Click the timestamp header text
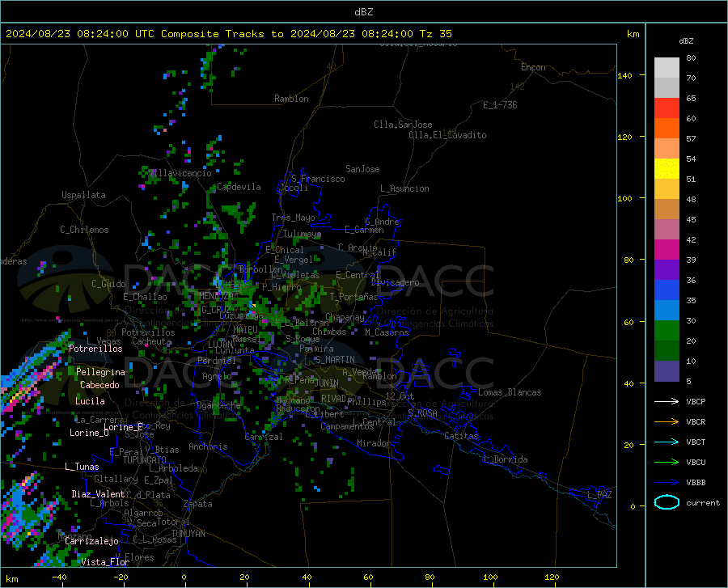728x588 pixels. pyautogui.click(x=228, y=34)
